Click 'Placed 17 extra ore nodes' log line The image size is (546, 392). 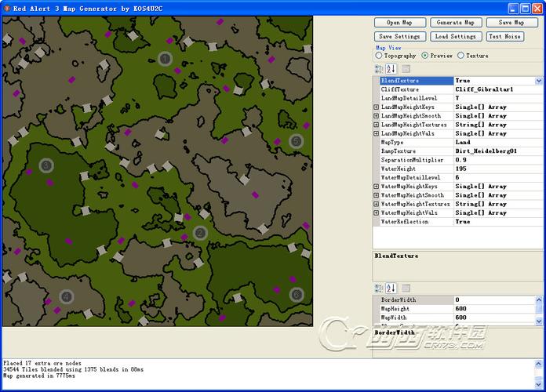42,364
